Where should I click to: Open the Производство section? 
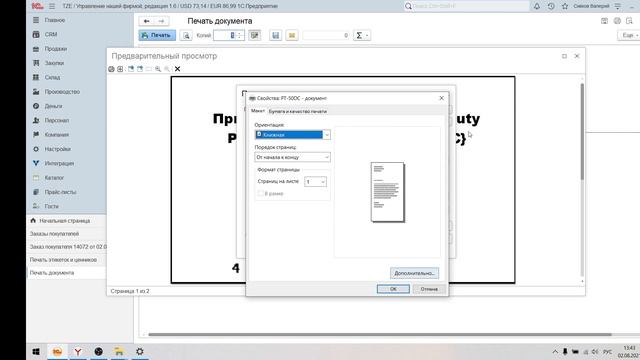pos(62,92)
